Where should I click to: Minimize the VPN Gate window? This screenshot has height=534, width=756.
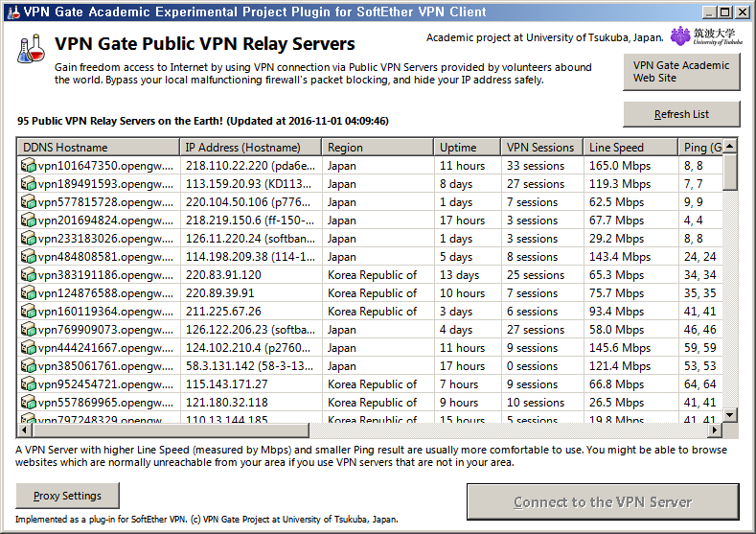click(x=709, y=12)
